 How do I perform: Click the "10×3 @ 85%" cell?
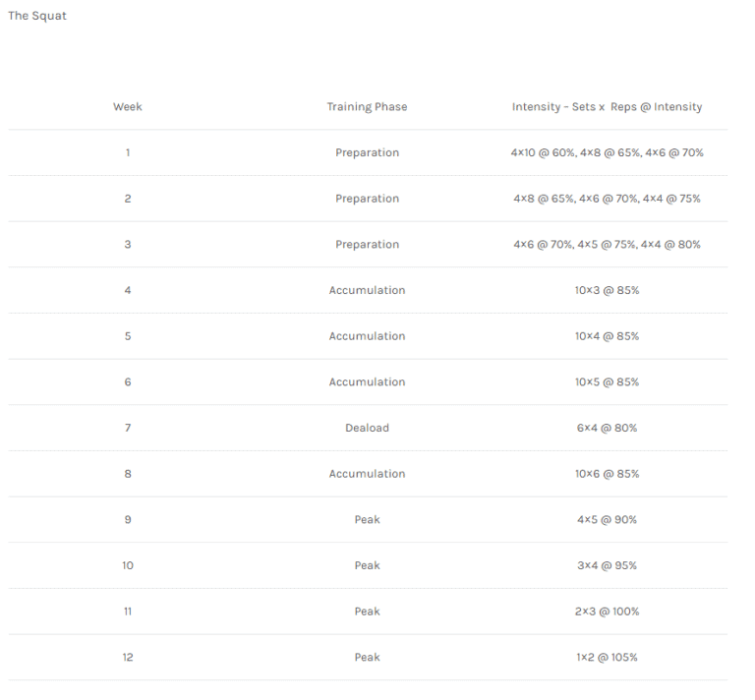pyautogui.click(x=607, y=290)
